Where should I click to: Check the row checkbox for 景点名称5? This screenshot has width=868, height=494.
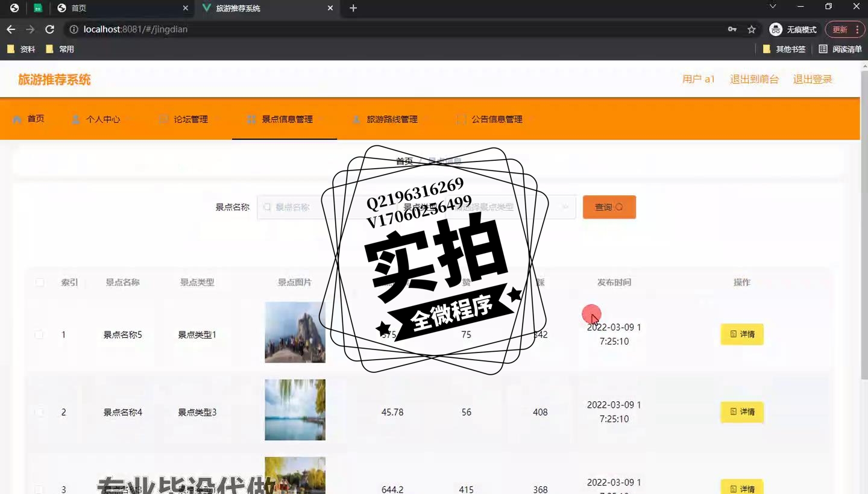tap(39, 335)
